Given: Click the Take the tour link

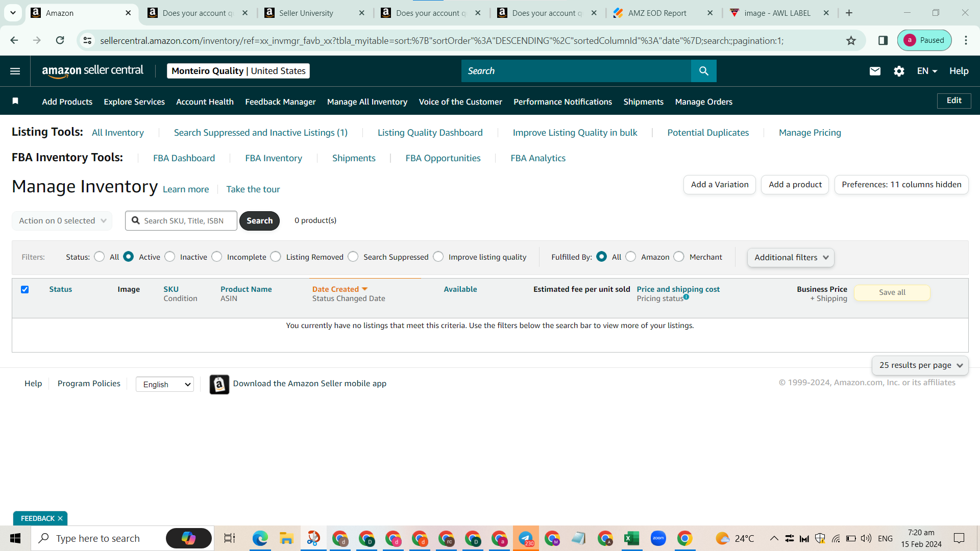Looking at the screenshot, I should coord(253,189).
